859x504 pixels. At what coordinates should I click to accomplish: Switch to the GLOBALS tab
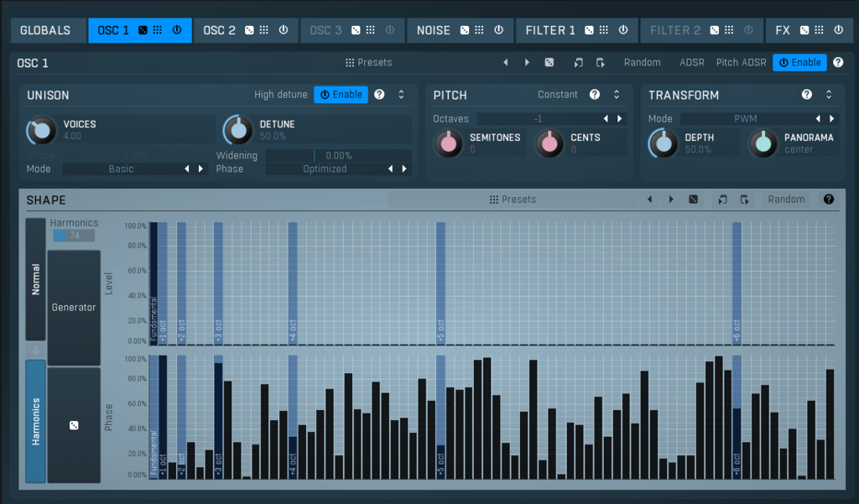tap(45, 30)
